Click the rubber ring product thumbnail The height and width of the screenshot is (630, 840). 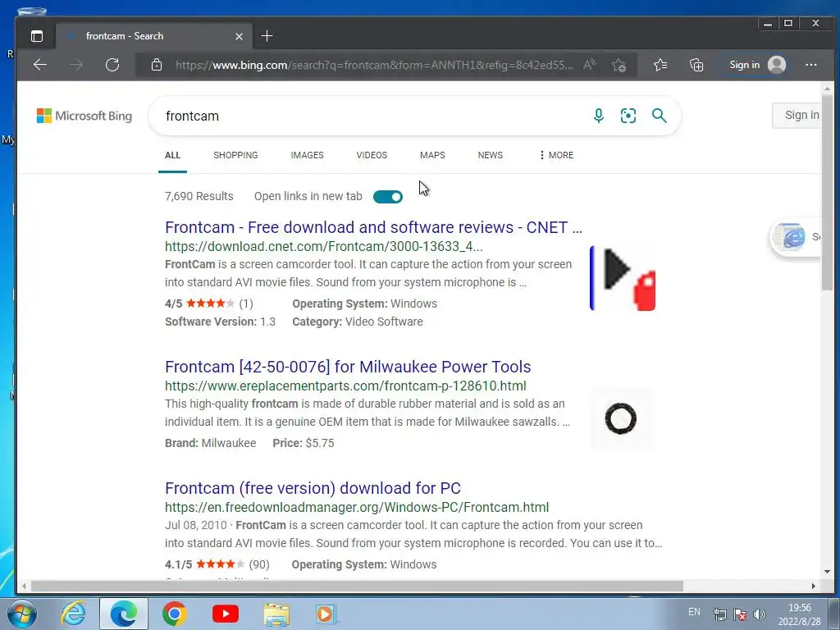(622, 418)
